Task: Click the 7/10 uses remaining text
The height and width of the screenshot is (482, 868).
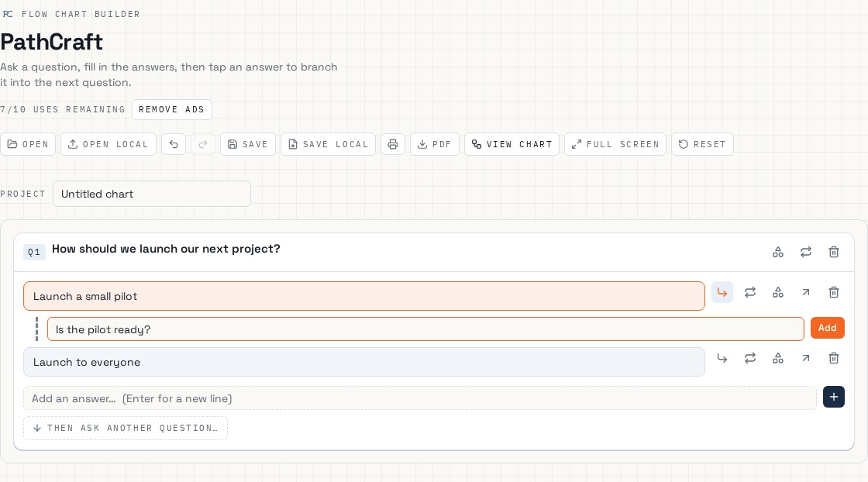Action: pyautogui.click(x=63, y=109)
